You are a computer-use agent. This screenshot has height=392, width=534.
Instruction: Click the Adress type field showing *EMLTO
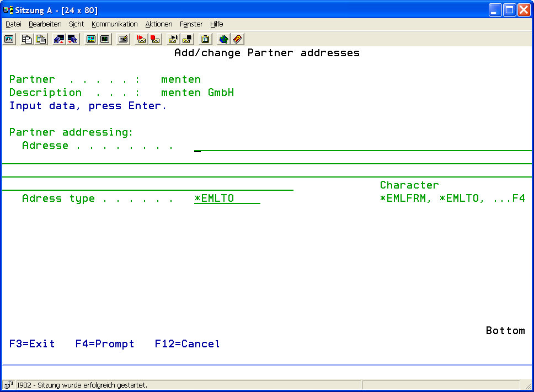227,198
